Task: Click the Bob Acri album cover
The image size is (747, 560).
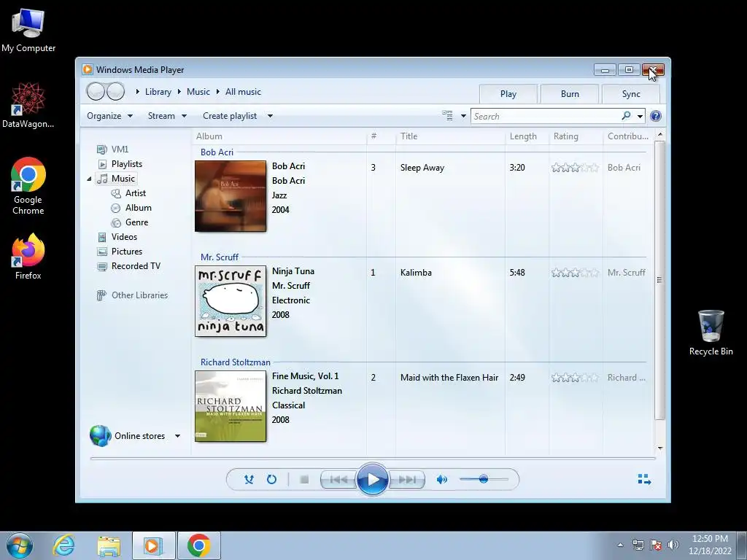Action: [231, 196]
